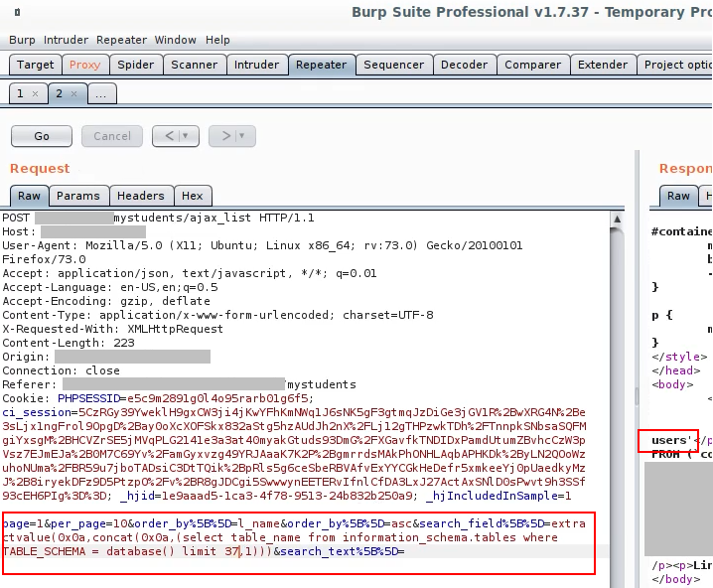Open the Burp menu
The width and height of the screenshot is (713, 588).
[x=22, y=40]
